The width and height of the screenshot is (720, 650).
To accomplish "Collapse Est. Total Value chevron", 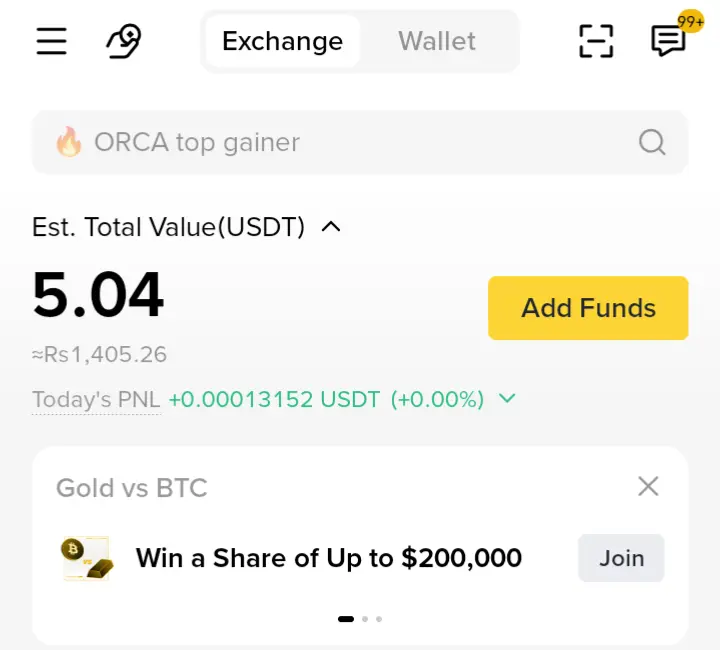I will (331, 227).
